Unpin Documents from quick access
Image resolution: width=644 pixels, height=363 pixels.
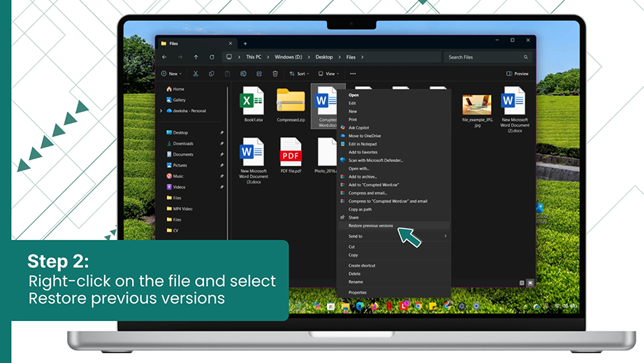pyautogui.click(x=222, y=155)
